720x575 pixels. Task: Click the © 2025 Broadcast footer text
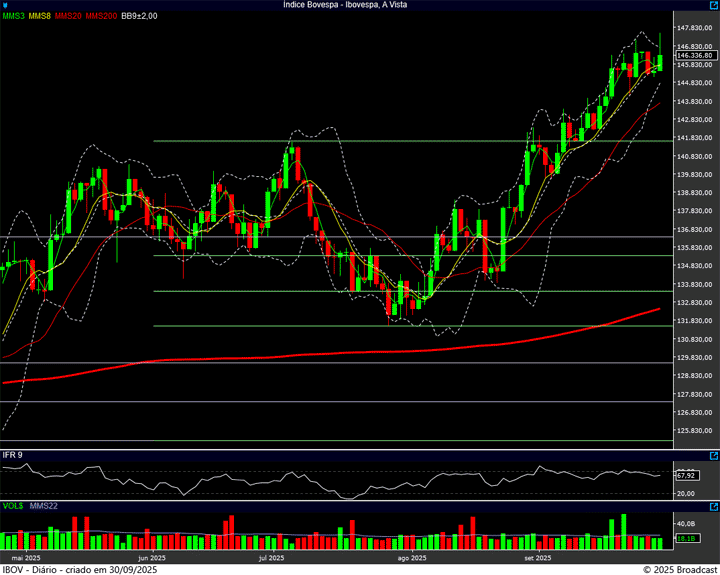[678, 569]
